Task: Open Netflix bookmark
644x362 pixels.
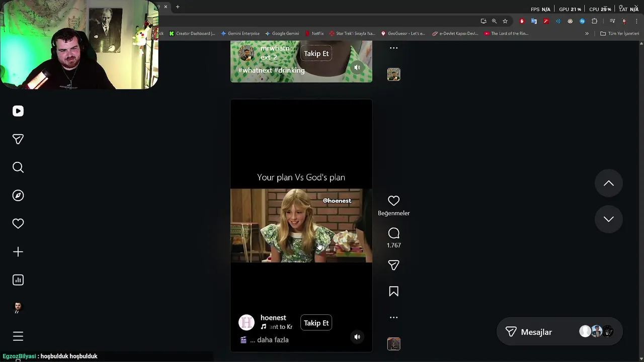Action: (x=314, y=34)
